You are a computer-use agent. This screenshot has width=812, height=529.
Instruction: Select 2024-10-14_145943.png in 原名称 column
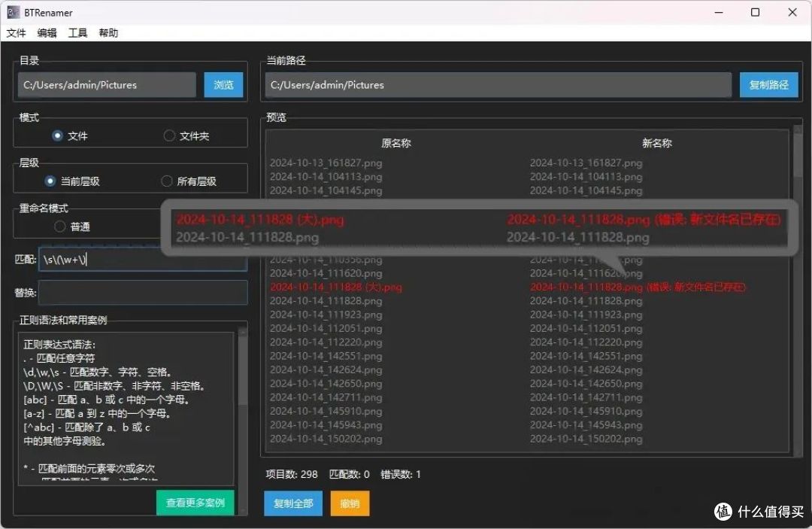point(326,425)
